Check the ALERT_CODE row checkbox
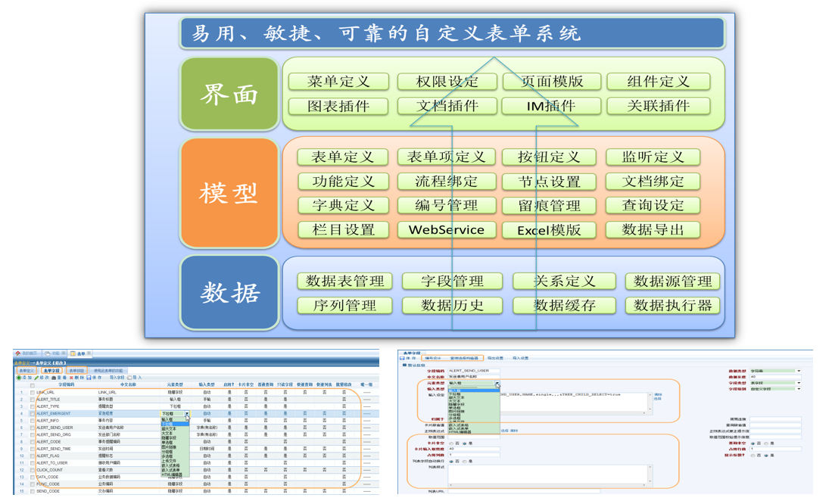 (33, 441)
